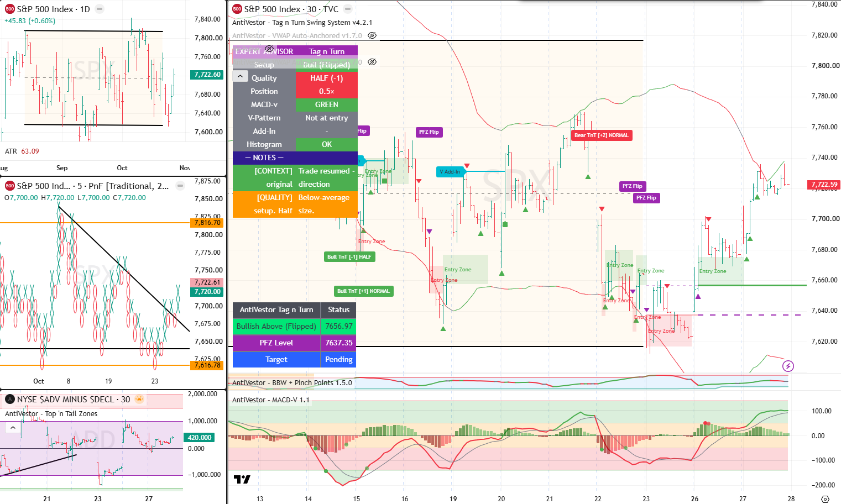Click the sun market-session icon on the NYSE chart
841x504 pixels.
point(140,399)
